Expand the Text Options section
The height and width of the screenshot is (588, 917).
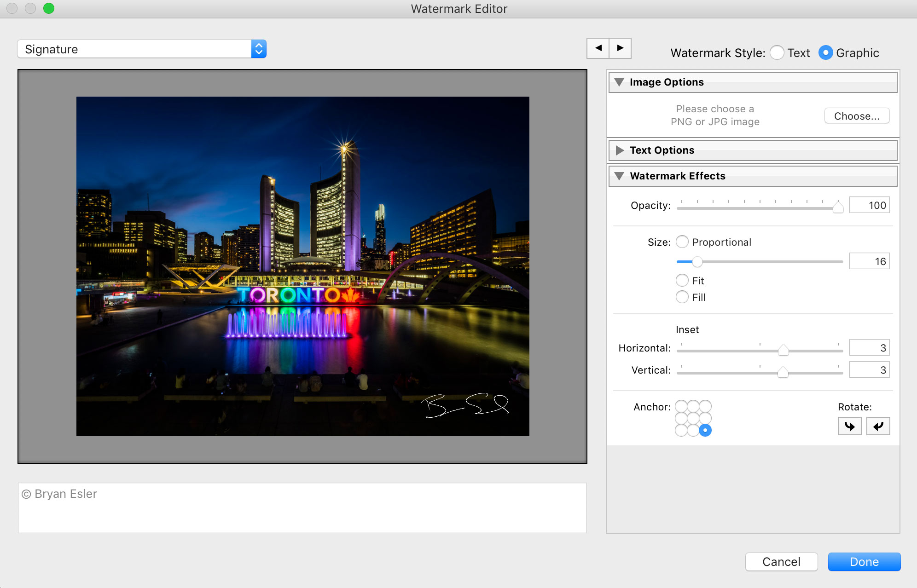tap(620, 150)
